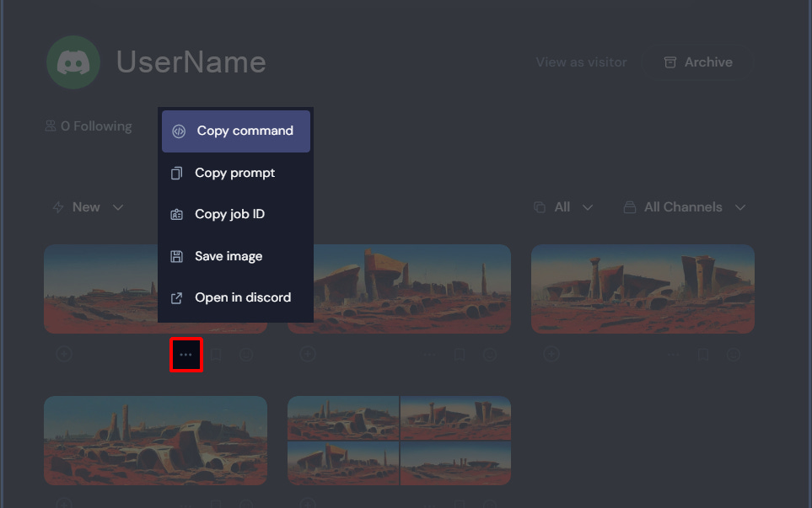Open the more options dots under the top-middle image
The image size is (812, 508).
[x=429, y=355]
